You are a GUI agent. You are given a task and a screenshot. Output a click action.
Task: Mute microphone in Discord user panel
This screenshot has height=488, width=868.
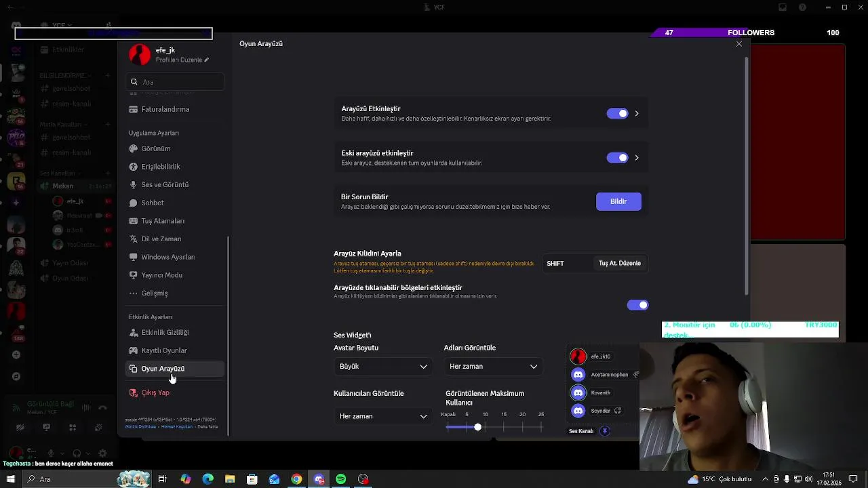pyautogui.click(x=50, y=453)
